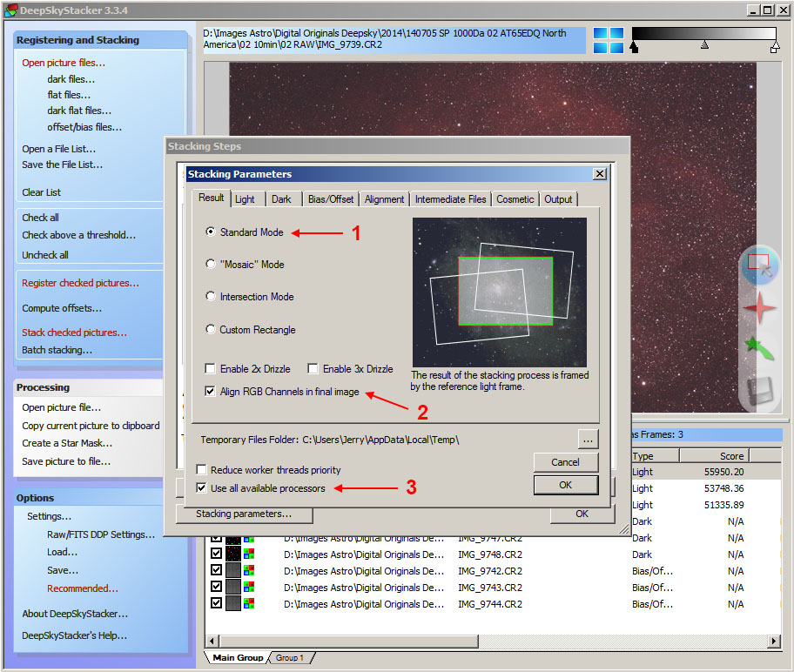This screenshot has width=794, height=672.
Task: Open the Output tab
Action: tap(558, 199)
